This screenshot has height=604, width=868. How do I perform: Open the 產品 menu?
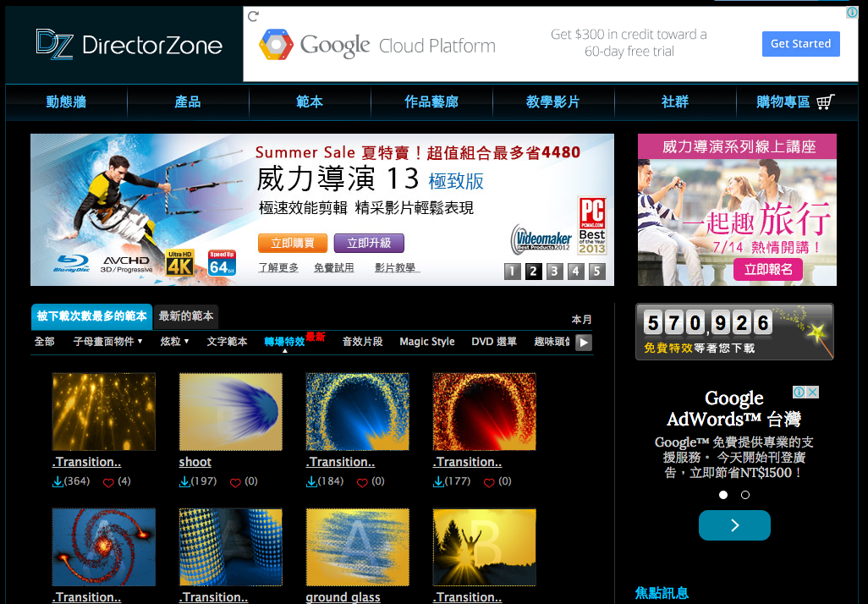click(x=188, y=102)
